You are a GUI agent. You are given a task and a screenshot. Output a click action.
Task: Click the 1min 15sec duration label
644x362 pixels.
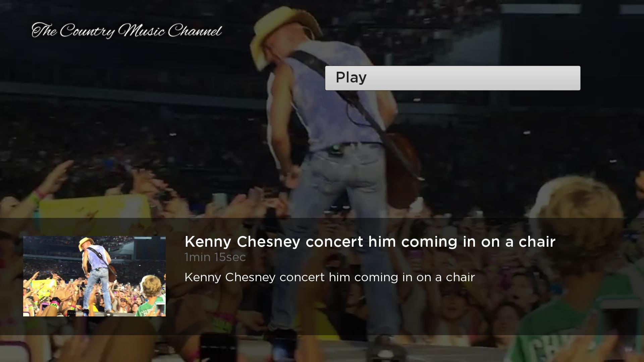tap(215, 257)
